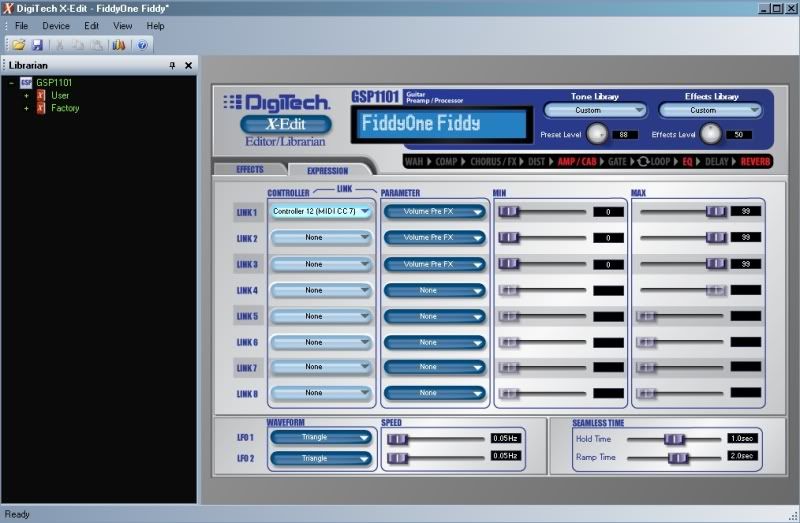Switch to the EFFECTS tab

point(249,169)
